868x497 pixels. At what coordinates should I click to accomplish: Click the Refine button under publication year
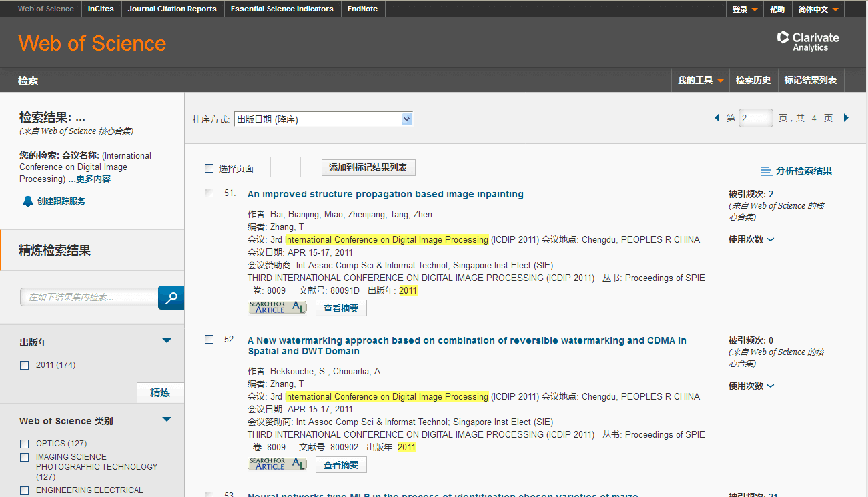click(x=160, y=393)
